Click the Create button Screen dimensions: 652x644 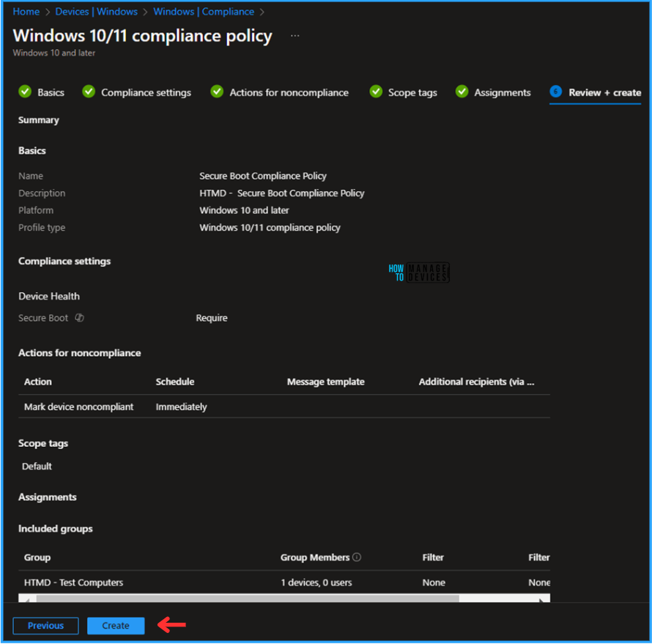click(116, 626)
